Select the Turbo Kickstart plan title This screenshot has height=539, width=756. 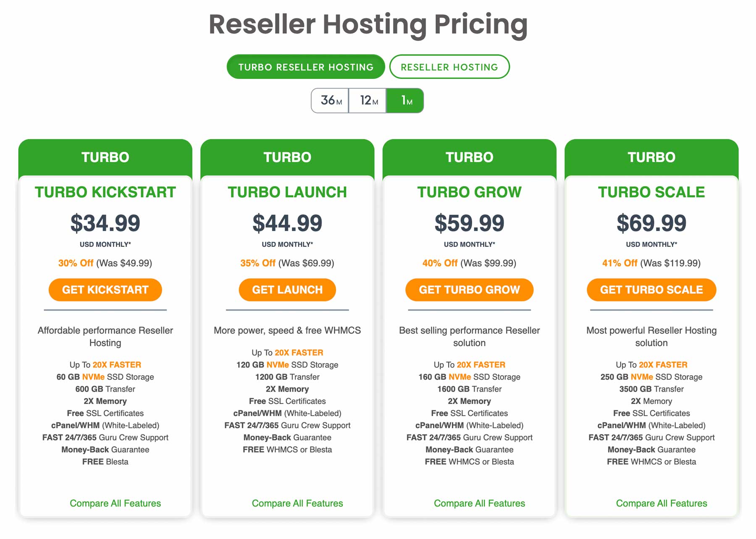[x=105, y=192]
